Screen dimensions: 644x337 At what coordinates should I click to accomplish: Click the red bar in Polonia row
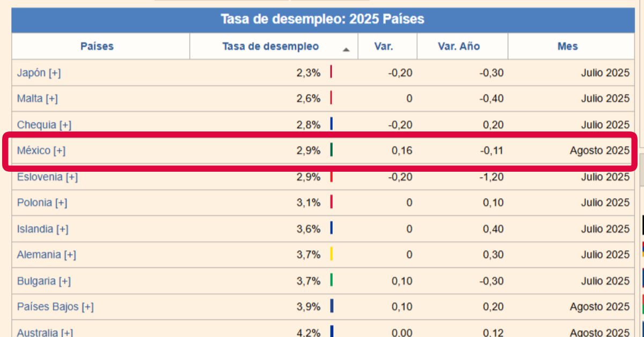[331, 202]
